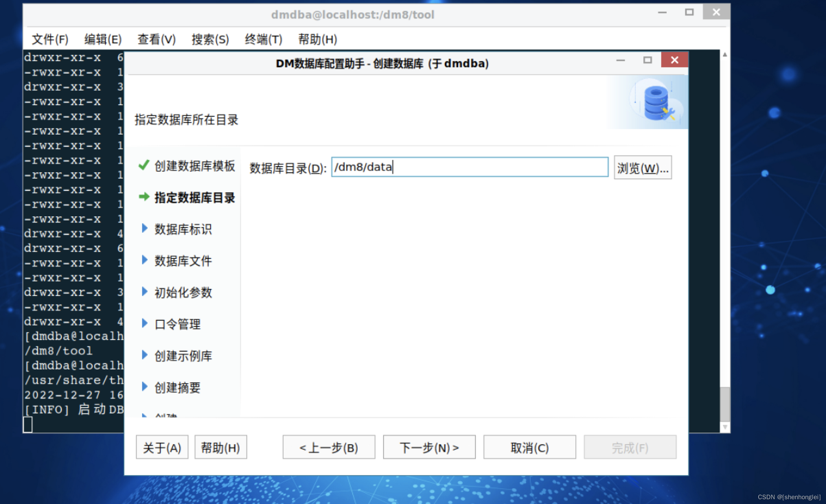Screen dimensions: 826x504
Task: Click the 数据库目录 input field
Action: (x=470, y=167)
